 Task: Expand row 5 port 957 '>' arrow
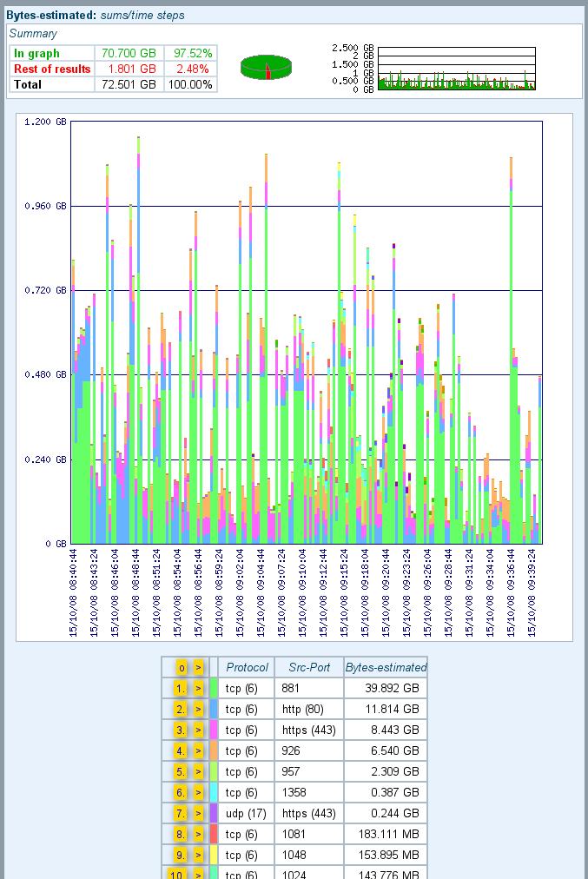point(198,772)
